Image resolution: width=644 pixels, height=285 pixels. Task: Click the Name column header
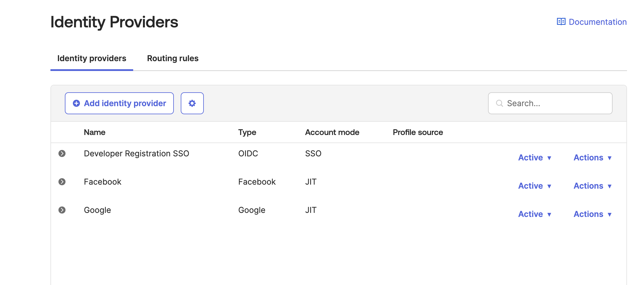pos(95,132)
